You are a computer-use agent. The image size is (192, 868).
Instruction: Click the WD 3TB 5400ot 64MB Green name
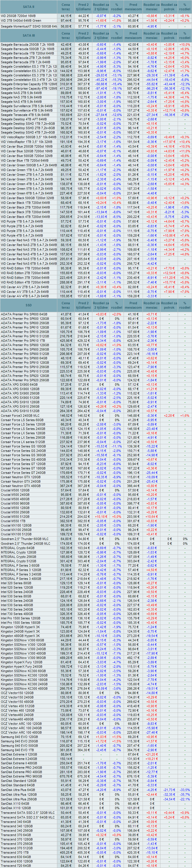click(x=21, y=20)
